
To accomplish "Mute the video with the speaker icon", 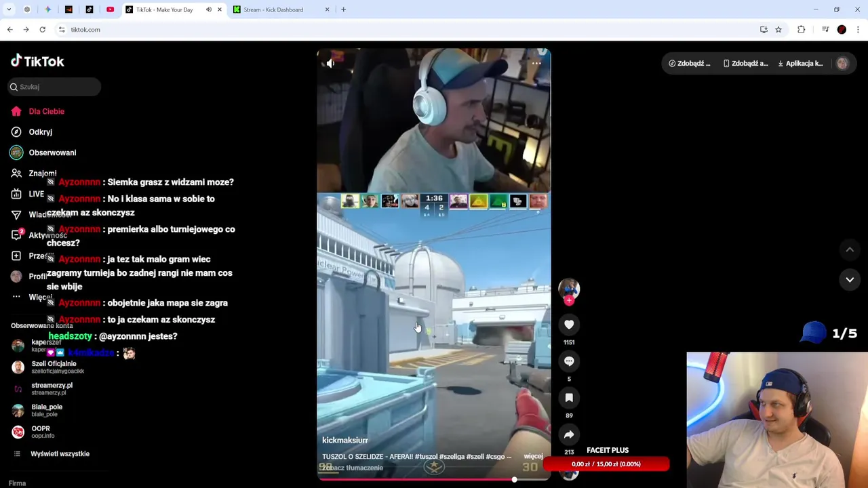I will [330, 63].
